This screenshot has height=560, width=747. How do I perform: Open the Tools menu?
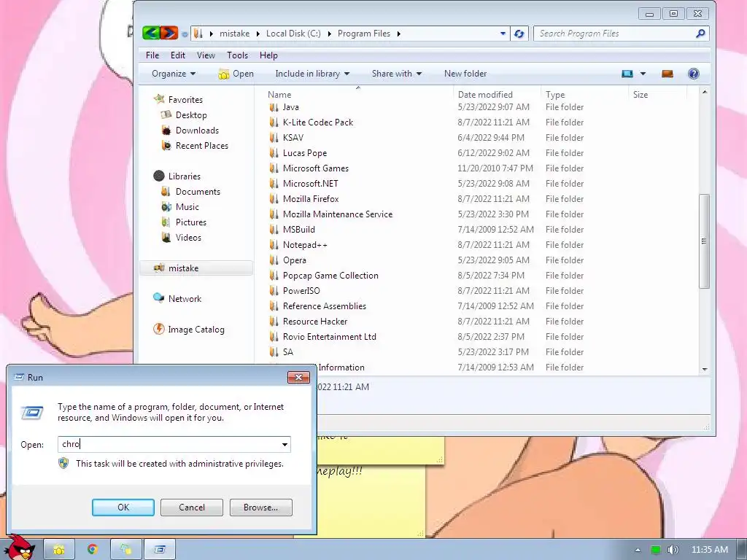pyautogui.click(x=237, y=55)
